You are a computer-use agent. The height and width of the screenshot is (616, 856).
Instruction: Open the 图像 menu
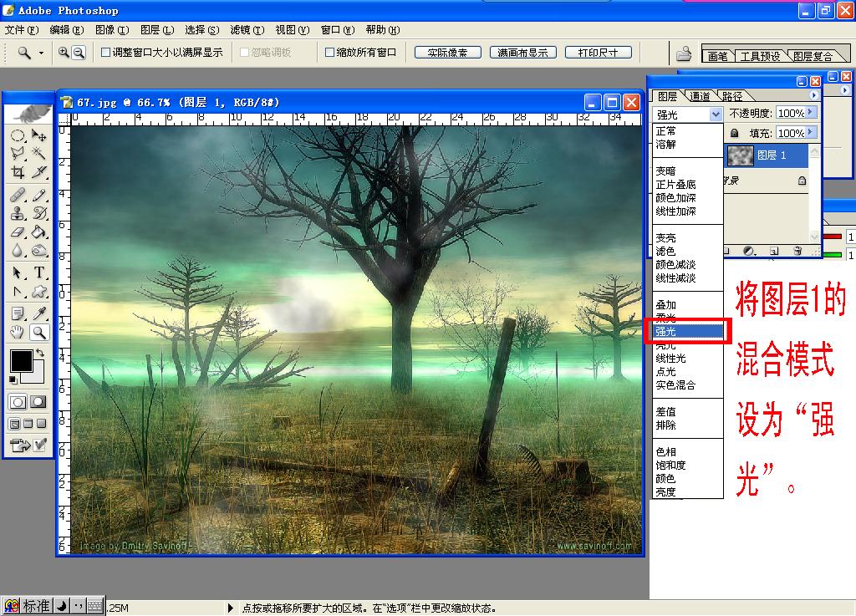click(112, 30)
